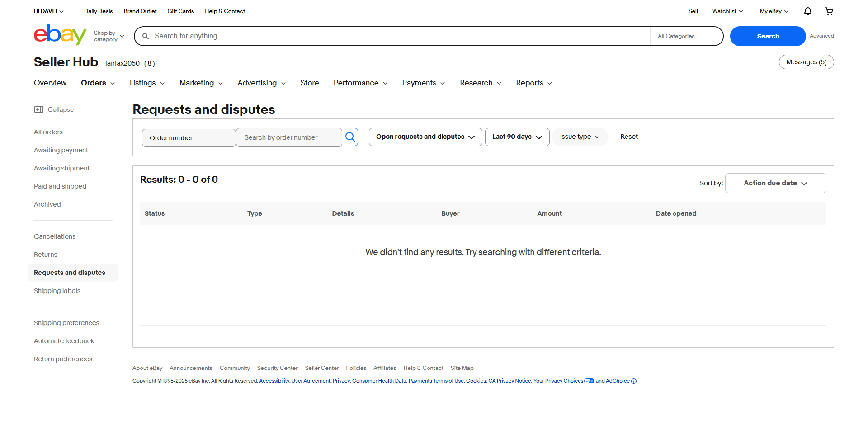Open Cancellations in sidebar
Image resolution: width=868 pixels, height=430 pixels.
coord(55,236)
